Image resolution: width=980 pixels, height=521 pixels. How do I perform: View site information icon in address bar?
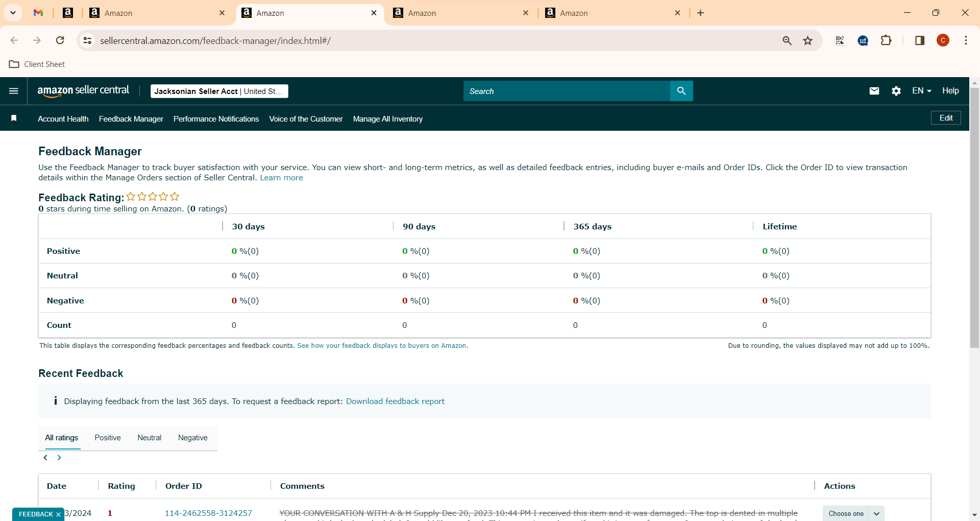(x=88, y=40)
